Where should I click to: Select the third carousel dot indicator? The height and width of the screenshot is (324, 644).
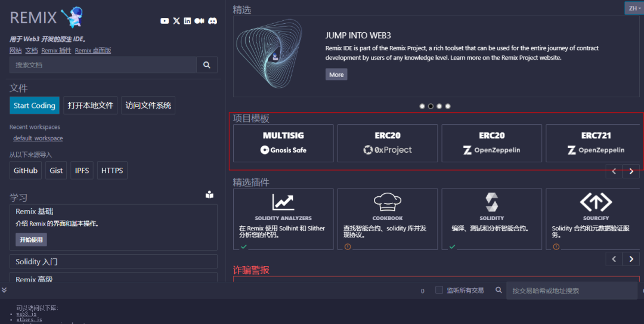pos(439,106)
